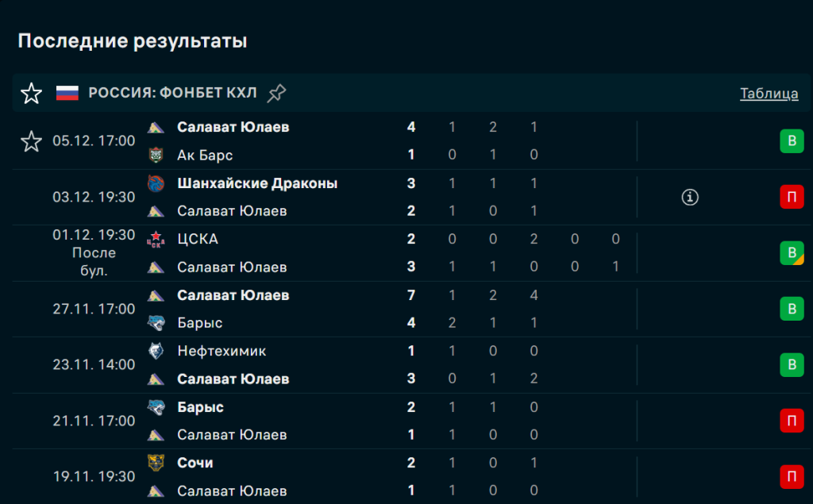Select the Нефтехимик team name
Viewport: 813px width, 504px height.
[x=222, y=351]
